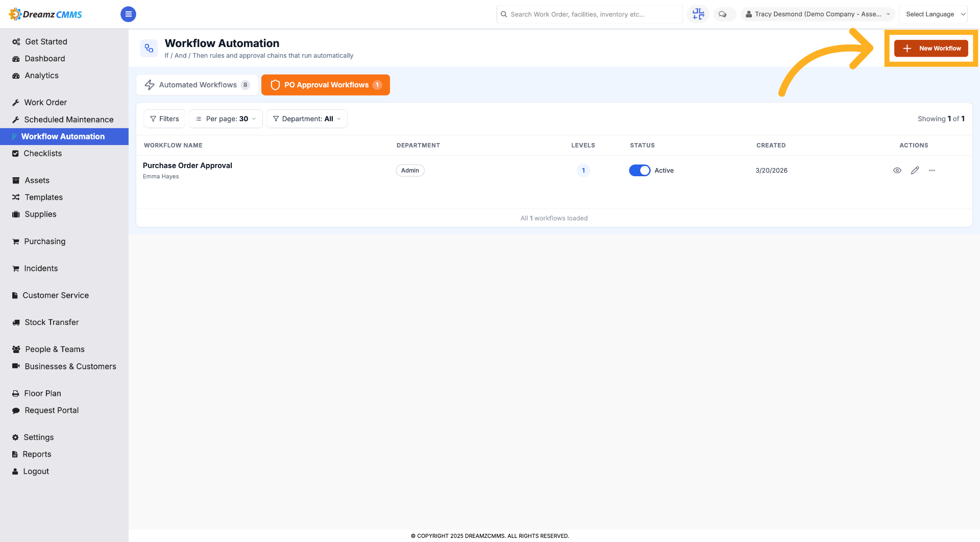Screen dimensions: 980x542
Task: Sort by Status column header
Action: 642,146
